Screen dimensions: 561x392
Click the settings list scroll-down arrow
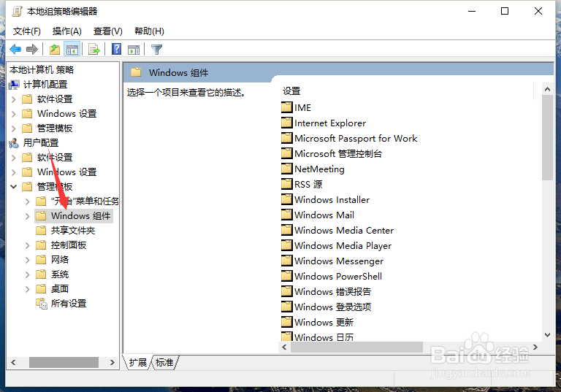[x=547, y=335]
